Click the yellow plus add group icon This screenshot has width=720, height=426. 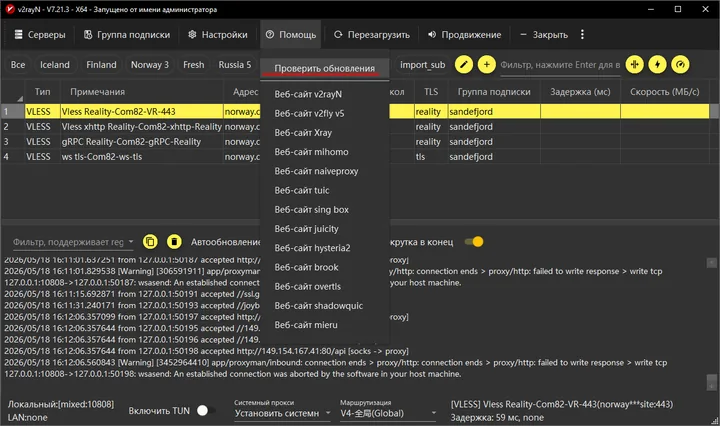click(487, 65)
